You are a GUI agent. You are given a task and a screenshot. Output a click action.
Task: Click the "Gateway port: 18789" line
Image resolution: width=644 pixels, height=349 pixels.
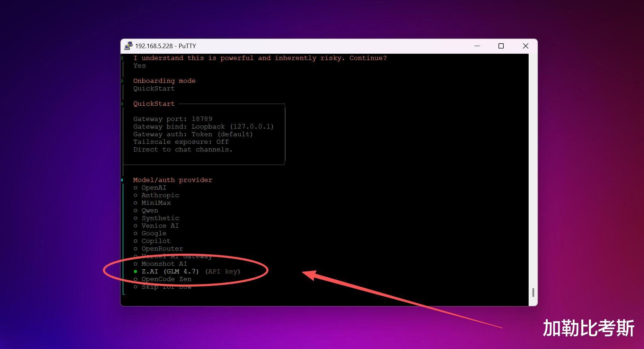click(173, 119)
